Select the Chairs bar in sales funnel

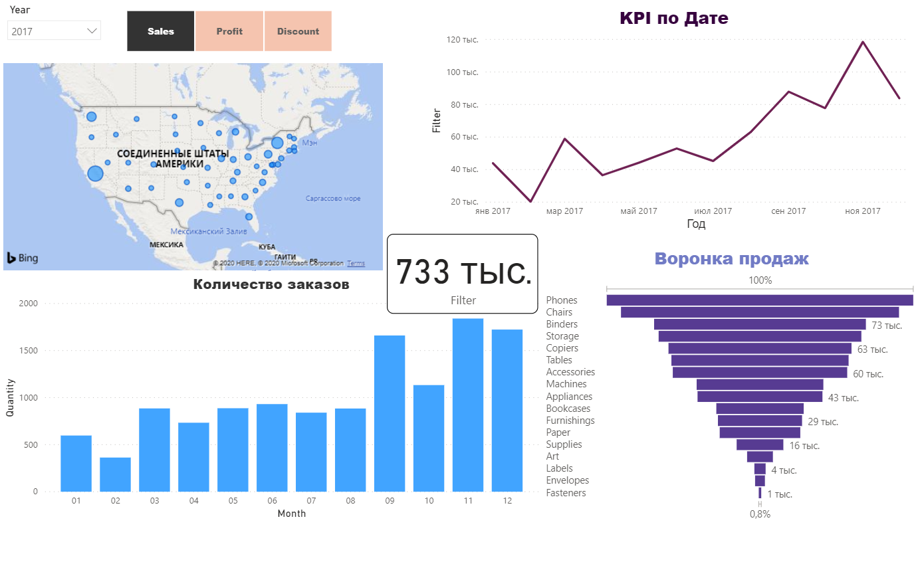[760, 312]
